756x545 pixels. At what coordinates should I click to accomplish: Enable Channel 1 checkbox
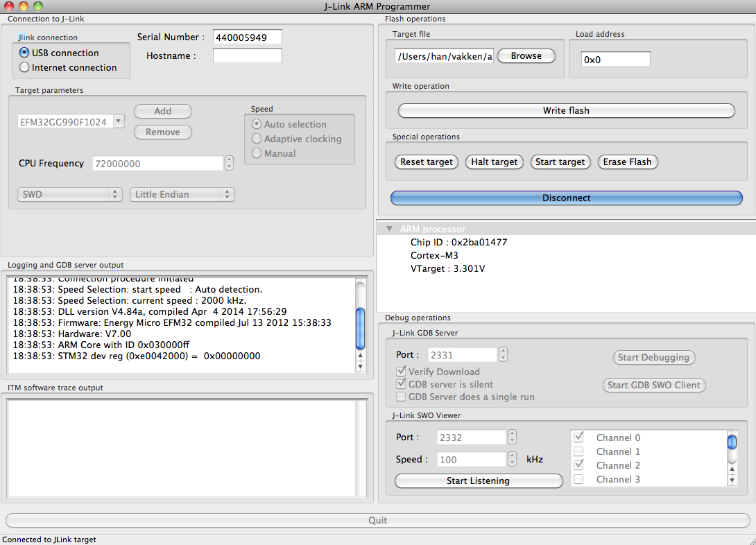pos(578,451)
